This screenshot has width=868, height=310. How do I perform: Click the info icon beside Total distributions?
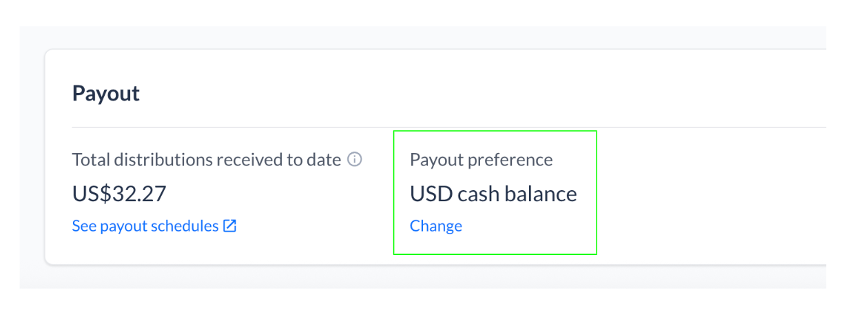355,160
